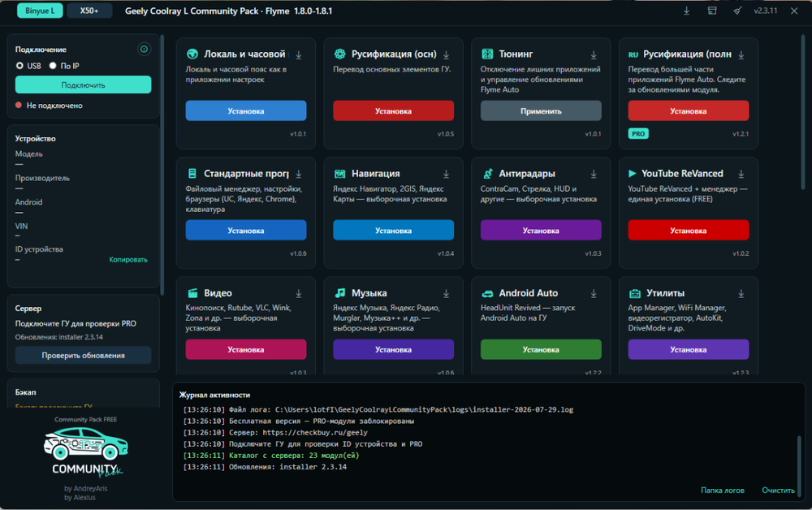Click download icon on Русификация (осн) card

[446, 55]
